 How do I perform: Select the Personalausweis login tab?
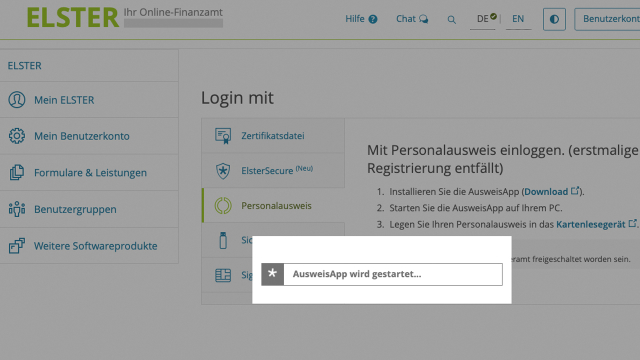(273, 205)
